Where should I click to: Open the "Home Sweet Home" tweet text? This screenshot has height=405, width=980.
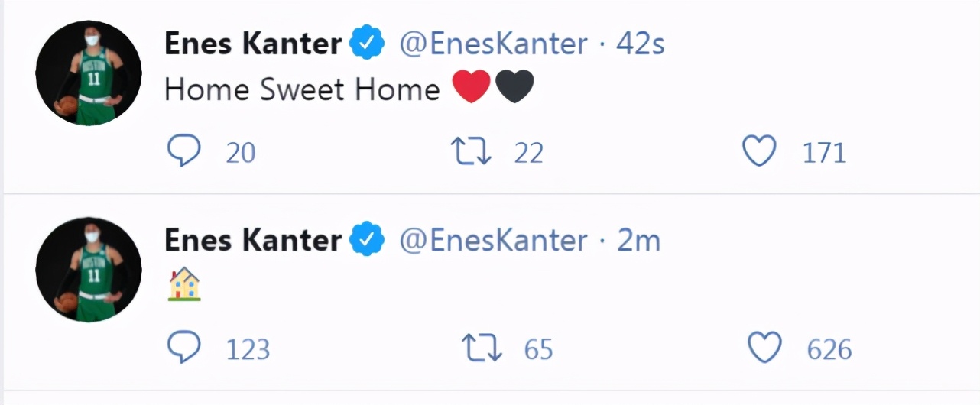302,89
